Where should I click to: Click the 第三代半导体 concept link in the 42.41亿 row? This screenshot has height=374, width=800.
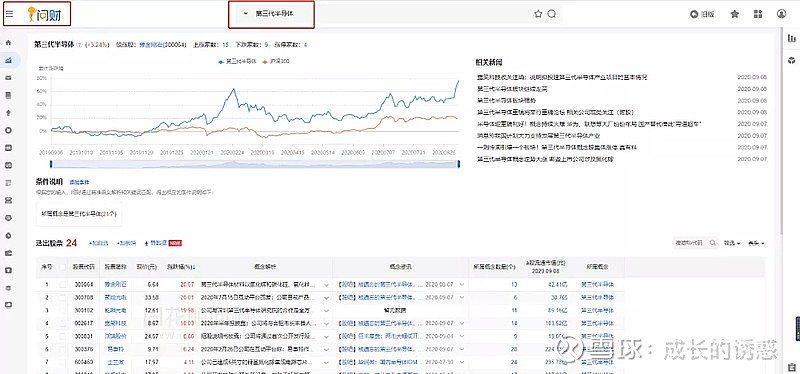click(x=597, y=284)
